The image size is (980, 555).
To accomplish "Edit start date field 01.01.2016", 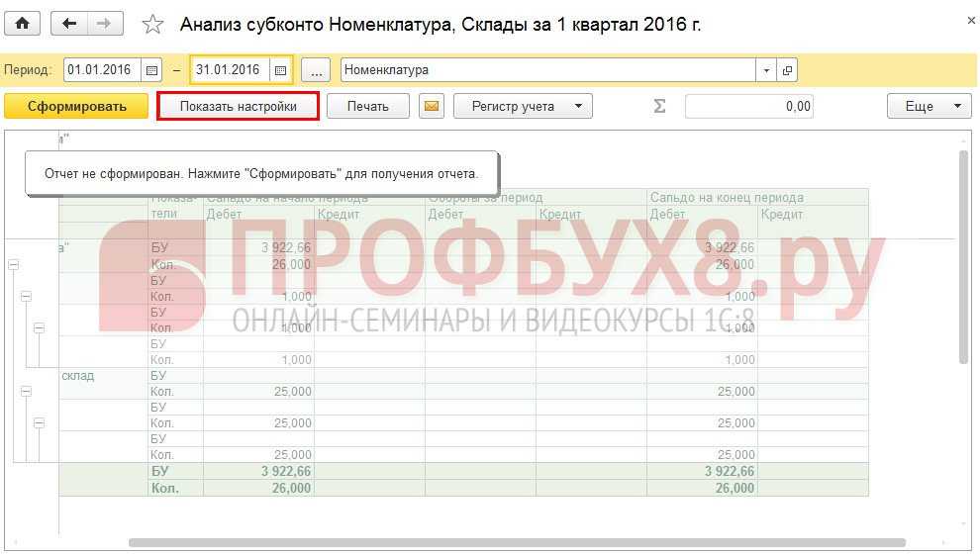I will tap(103, 70).
